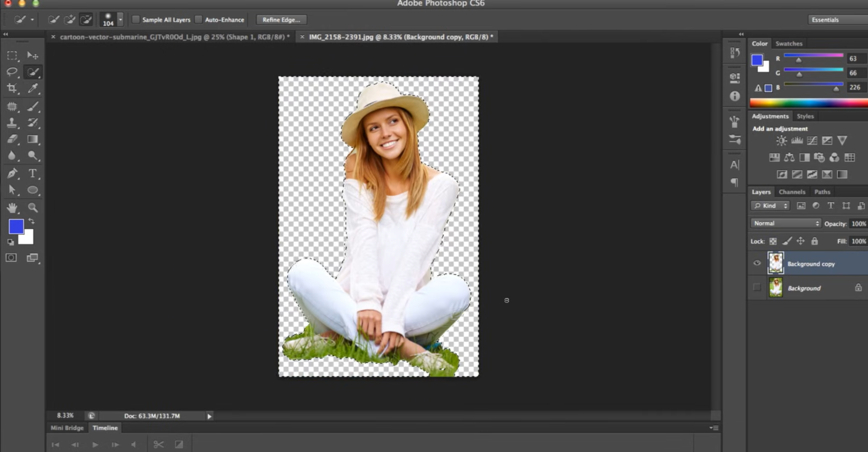Viewport: 868px width, 452px height.
Task: Choose Add to selection mode
Action: click(70, 20)
